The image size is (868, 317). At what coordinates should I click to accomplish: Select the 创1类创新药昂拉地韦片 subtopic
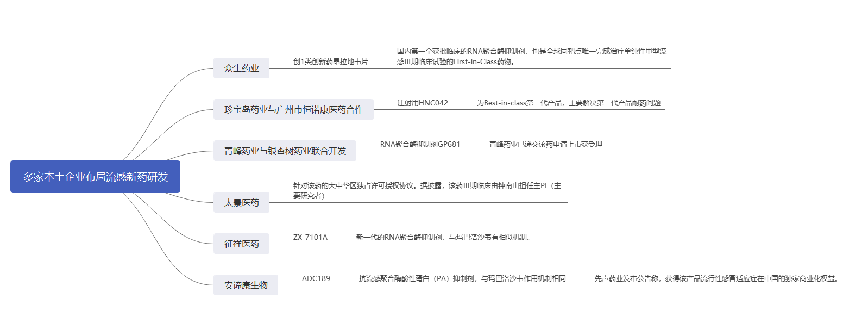point(330,61)
